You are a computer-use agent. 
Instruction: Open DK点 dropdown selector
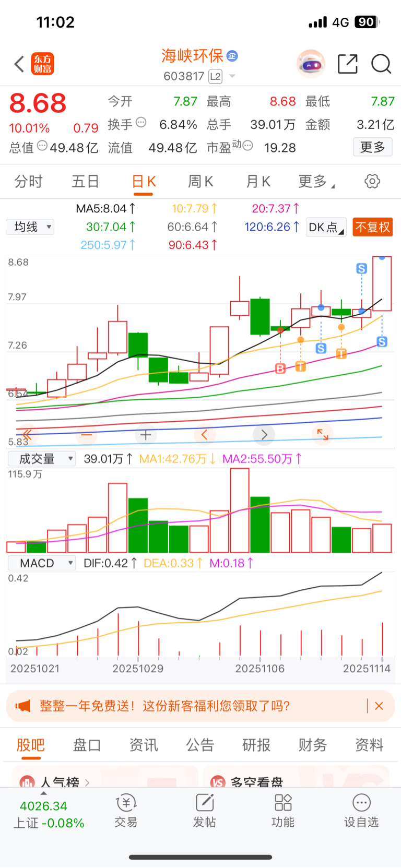(326, 227)
